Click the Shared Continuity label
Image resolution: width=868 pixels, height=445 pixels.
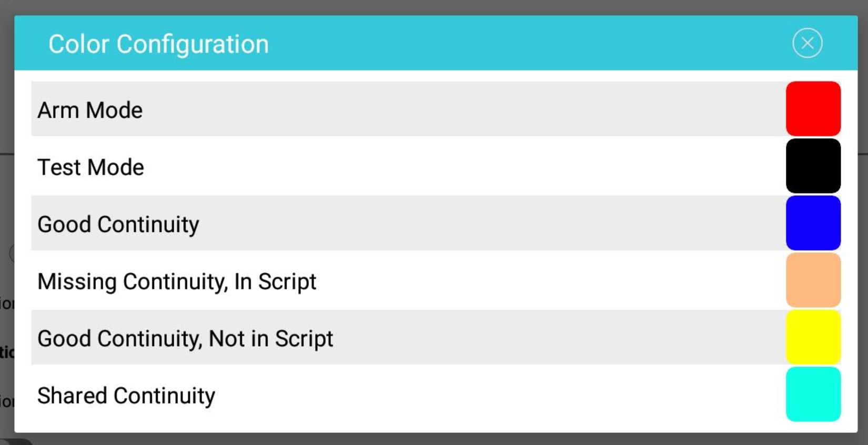tap(126, 396)
